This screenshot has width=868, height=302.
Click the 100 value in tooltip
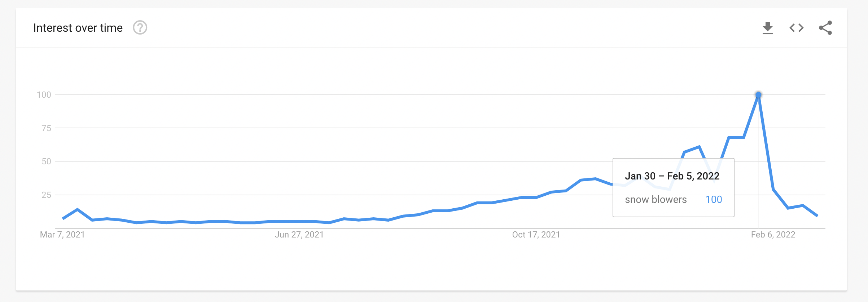click(x=714, y=200)
